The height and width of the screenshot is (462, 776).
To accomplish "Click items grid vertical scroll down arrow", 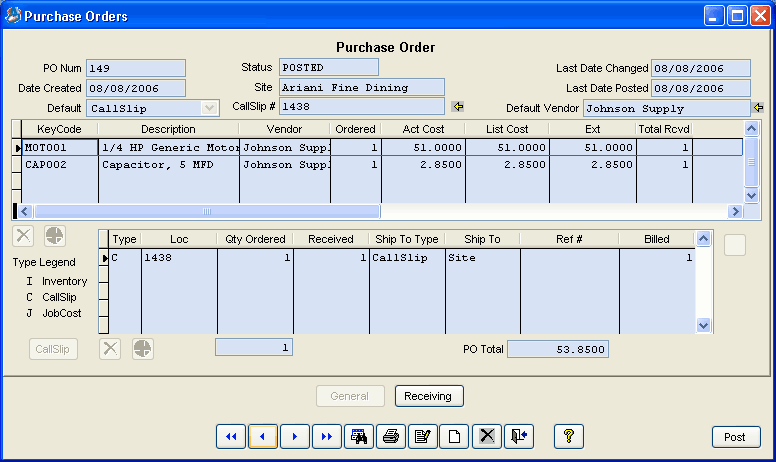I will (751, 195).
